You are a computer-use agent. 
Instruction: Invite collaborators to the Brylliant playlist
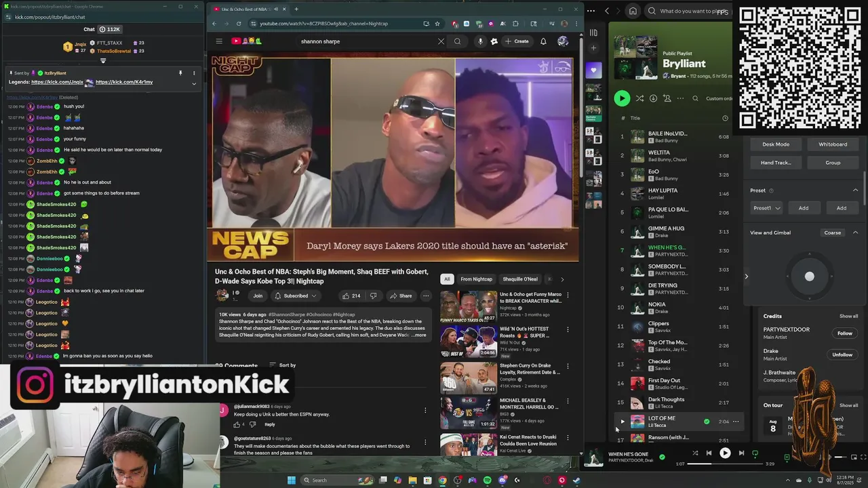pos(667,98)
